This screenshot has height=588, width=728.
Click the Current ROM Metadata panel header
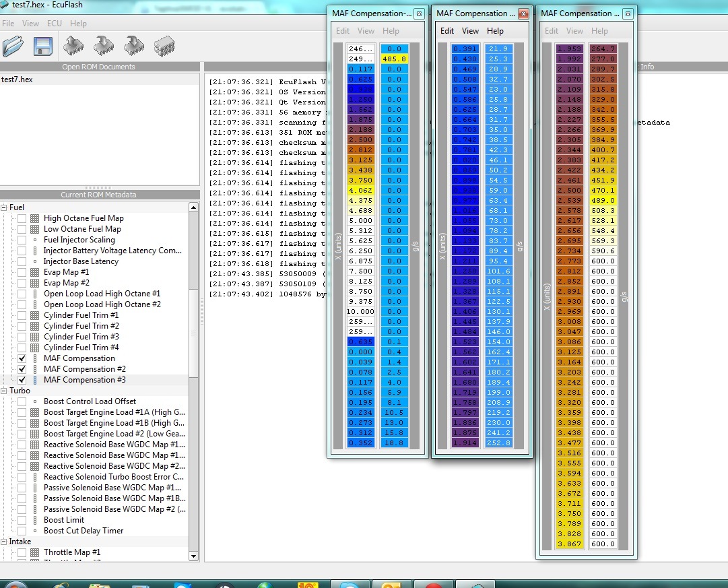pos(99,195)
